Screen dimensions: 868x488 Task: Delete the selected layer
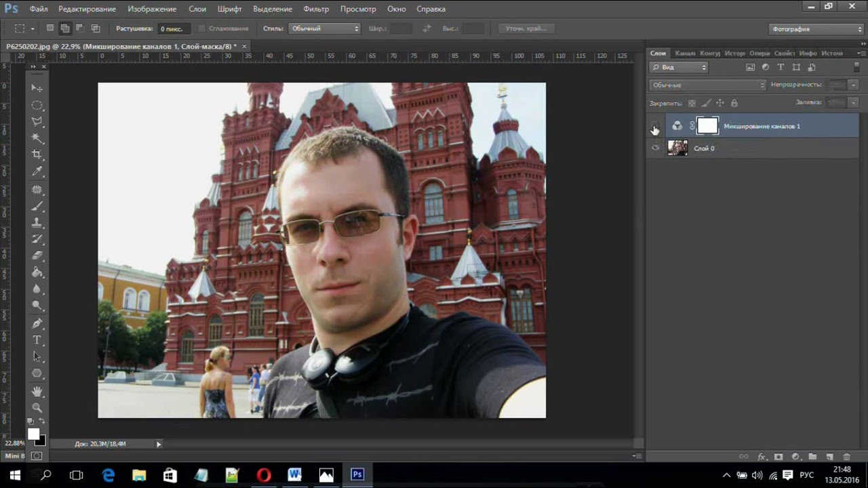pyautogui.click(x=846, y=457)
